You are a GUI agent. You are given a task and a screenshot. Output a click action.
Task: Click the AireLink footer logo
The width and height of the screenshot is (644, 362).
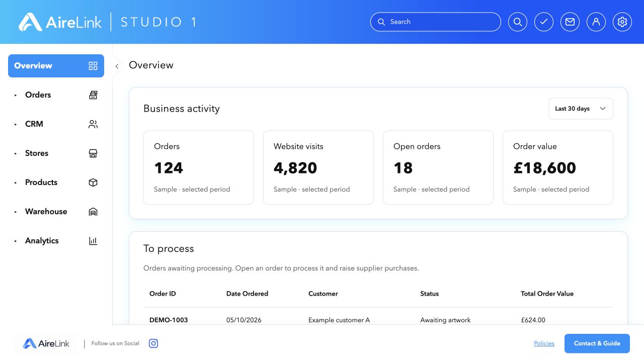(x=46, y=343)
